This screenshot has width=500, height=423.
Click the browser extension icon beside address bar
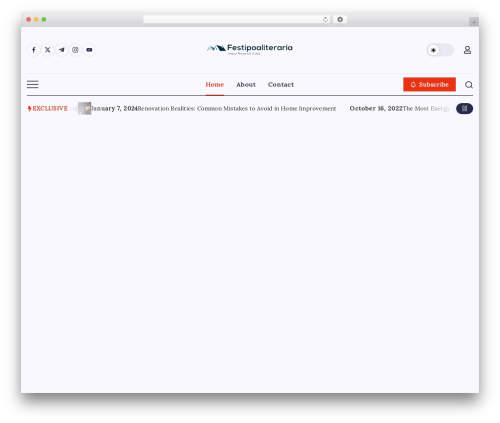point(340,19)
